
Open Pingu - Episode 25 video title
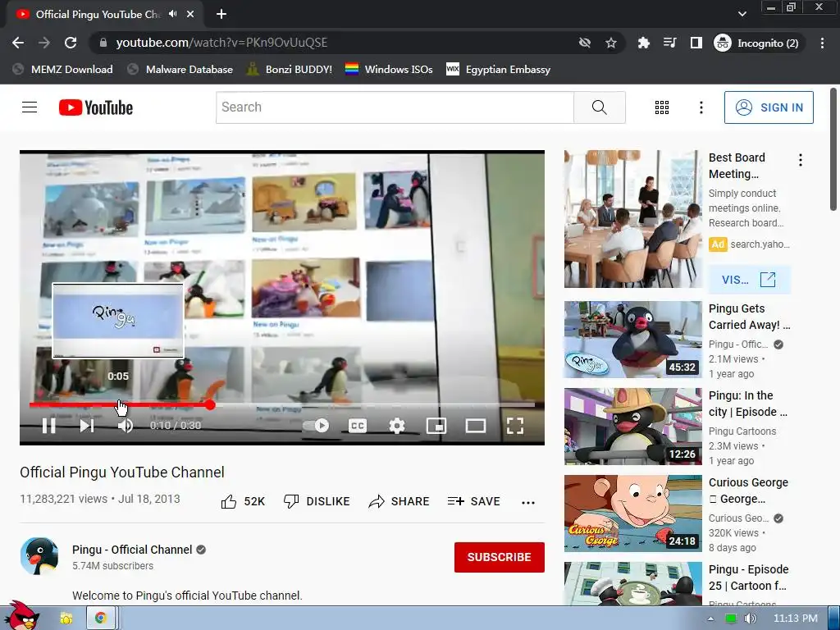(x=748, y=577)
